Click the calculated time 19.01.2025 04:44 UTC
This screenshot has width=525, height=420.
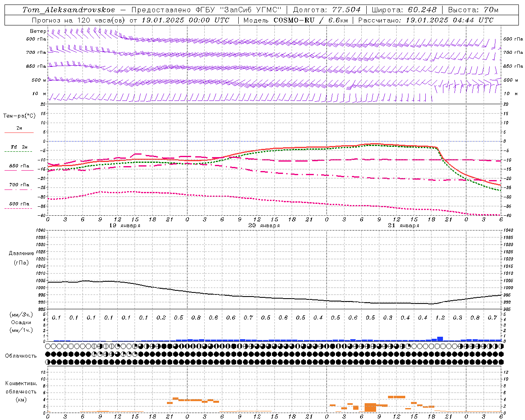[450, 20]
